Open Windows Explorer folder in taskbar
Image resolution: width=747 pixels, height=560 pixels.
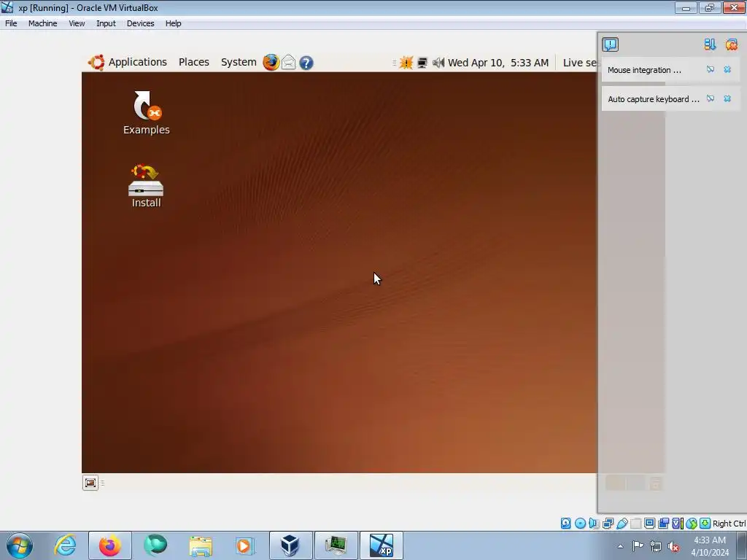[x=201, y=545]
